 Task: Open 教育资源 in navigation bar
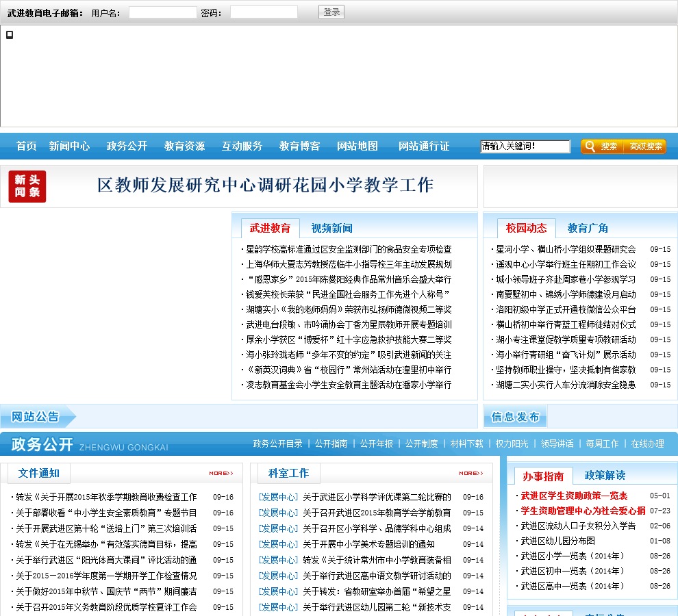pyautogui.click(x=184, y=146)
